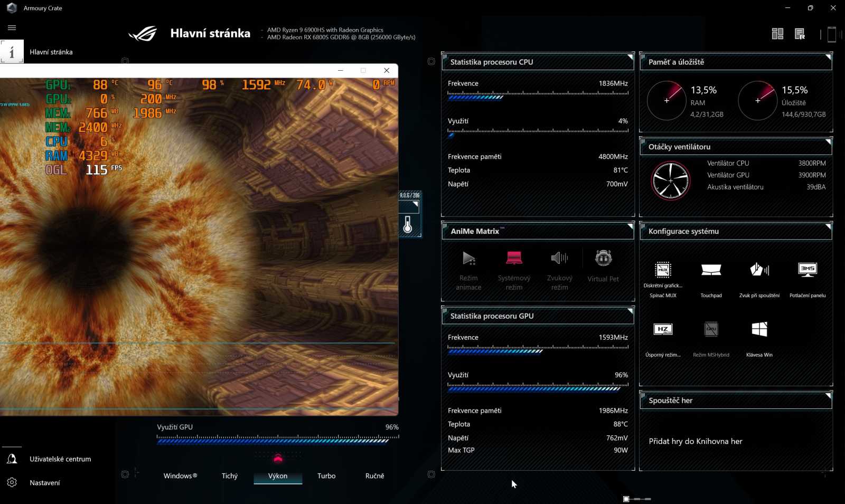Expand the Statistika procesoru GPU panel corner
The width and height of the screenshot is (845, 504).
[630, 311]
